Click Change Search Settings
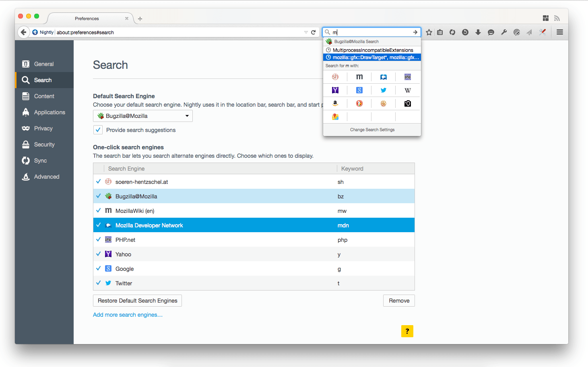 (x=372, y=130)
